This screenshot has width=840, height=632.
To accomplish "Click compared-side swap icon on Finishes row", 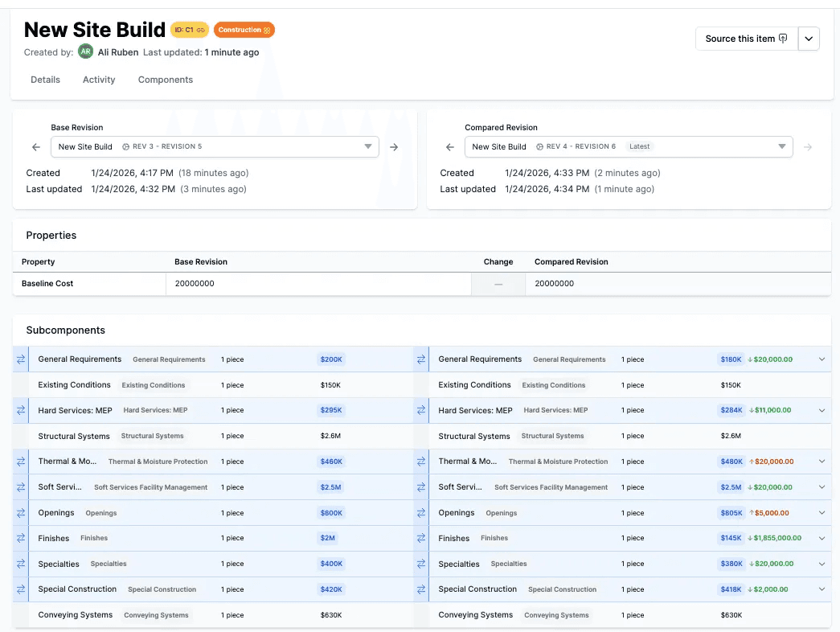I will [x=421, y=538].
